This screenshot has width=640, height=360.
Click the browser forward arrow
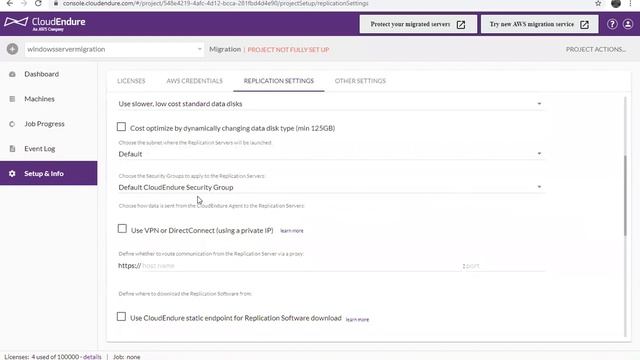pos(24,3)
